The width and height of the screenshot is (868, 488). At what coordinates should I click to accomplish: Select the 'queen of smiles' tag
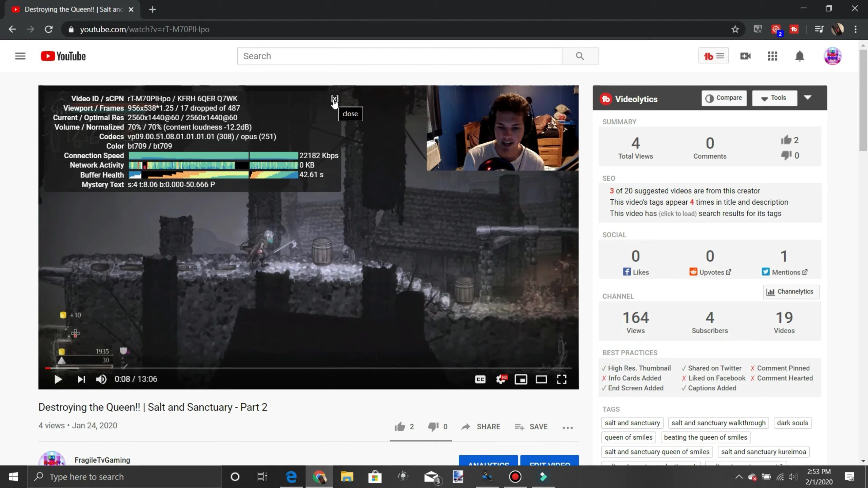(629, 438)
